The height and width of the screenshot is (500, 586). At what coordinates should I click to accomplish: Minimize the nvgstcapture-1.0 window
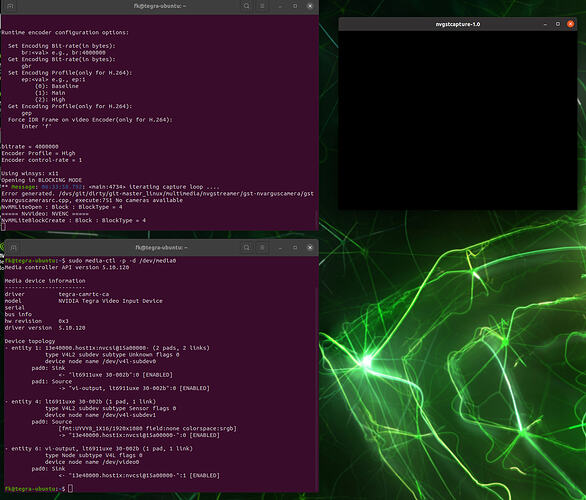point(545,24)
